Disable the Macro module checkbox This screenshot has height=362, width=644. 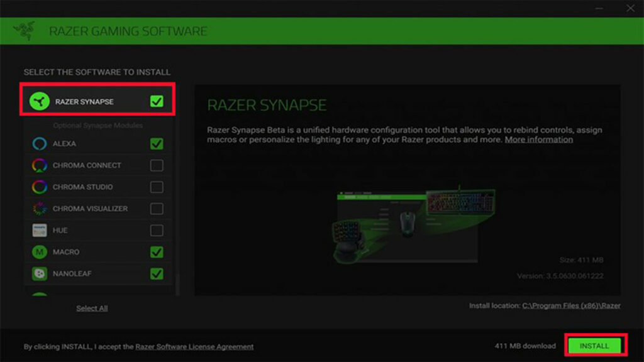click(x=155, y=251)
